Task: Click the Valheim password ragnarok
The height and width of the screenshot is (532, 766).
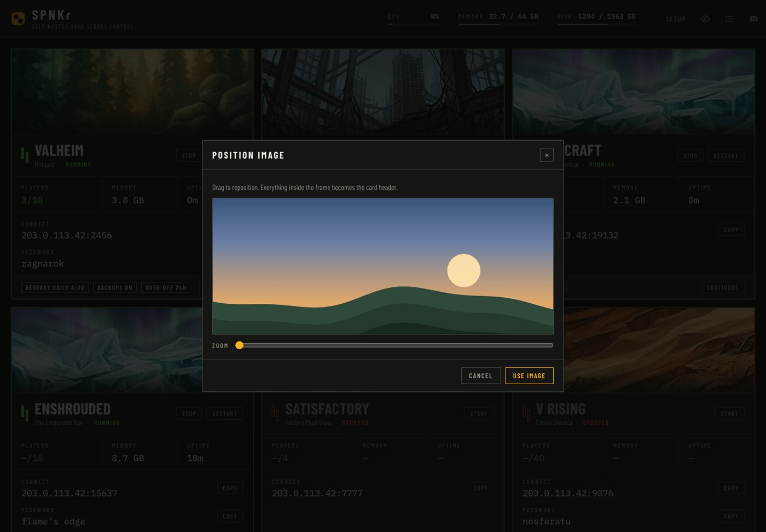Action: click(x=43, y=264)
